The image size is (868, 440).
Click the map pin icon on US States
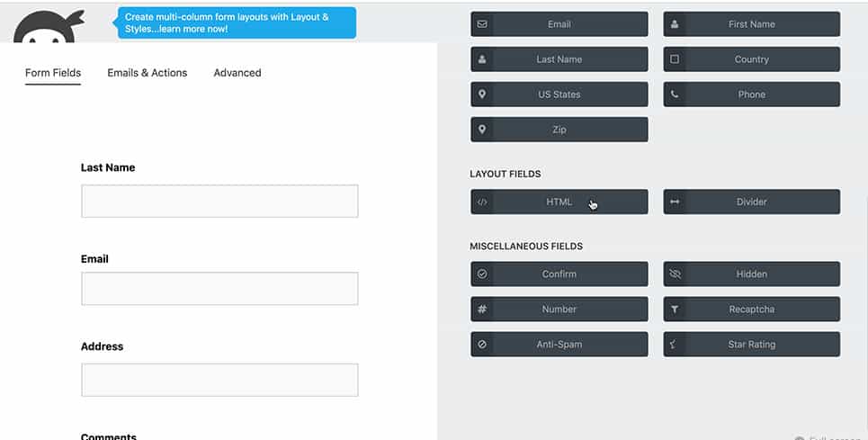click(x=482, y=94)
